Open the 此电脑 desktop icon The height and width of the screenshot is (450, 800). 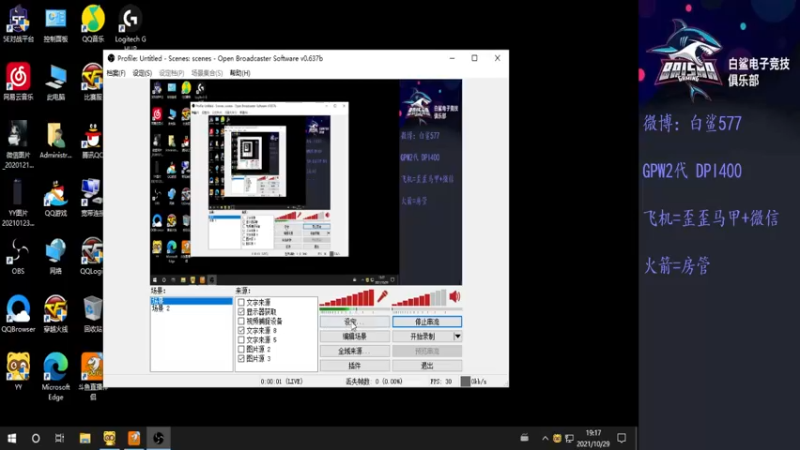(x=56, y=82)
